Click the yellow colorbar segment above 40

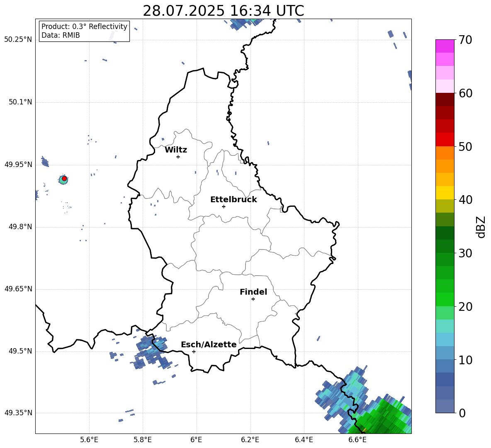pyautogui.click(x=445, y=193)
